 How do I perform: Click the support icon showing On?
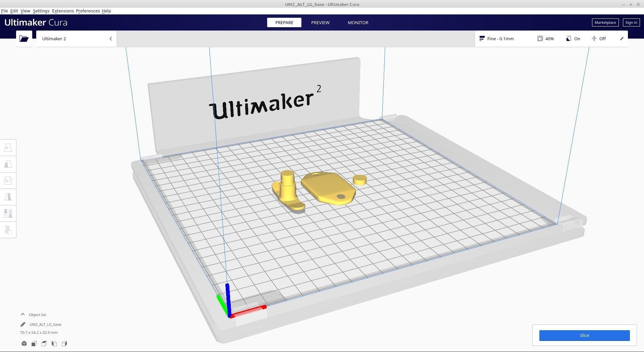pyautogui.click(x=569, y=39)
